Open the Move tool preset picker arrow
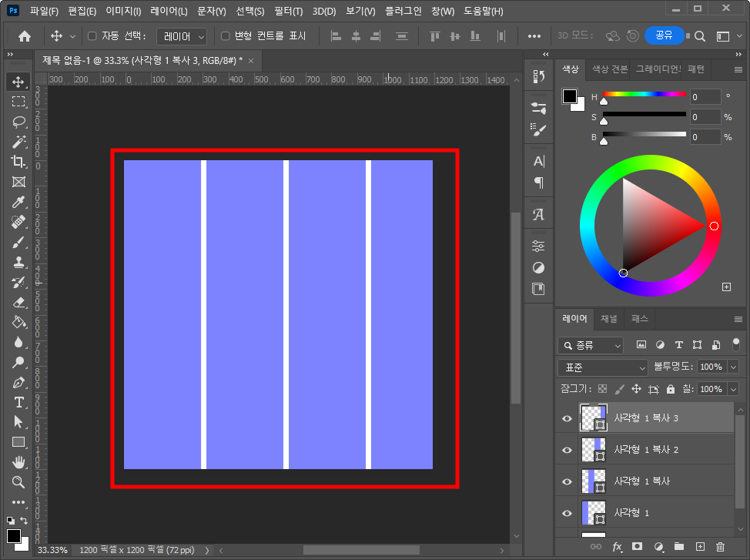Screen dimensions: 750x560 [72, 36]
